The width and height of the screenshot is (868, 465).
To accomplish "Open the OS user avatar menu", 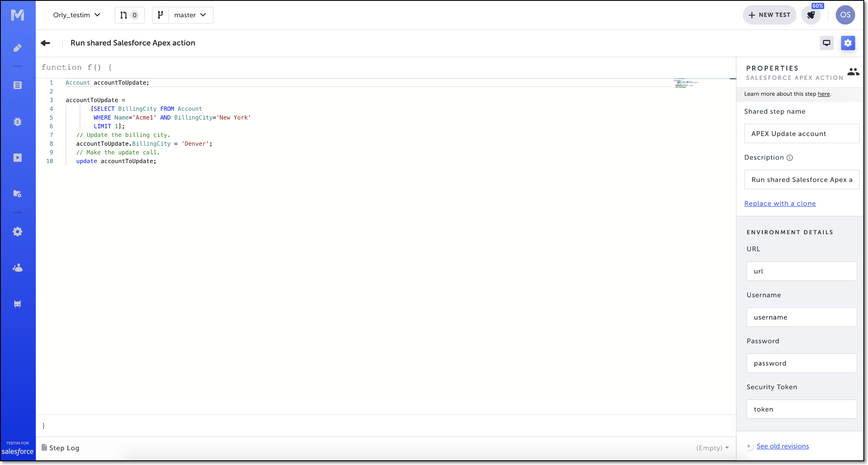I will 845,15.
